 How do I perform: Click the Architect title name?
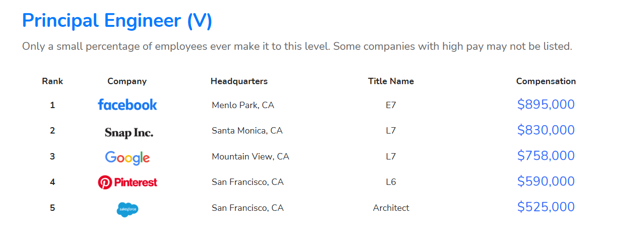point(391,208)
